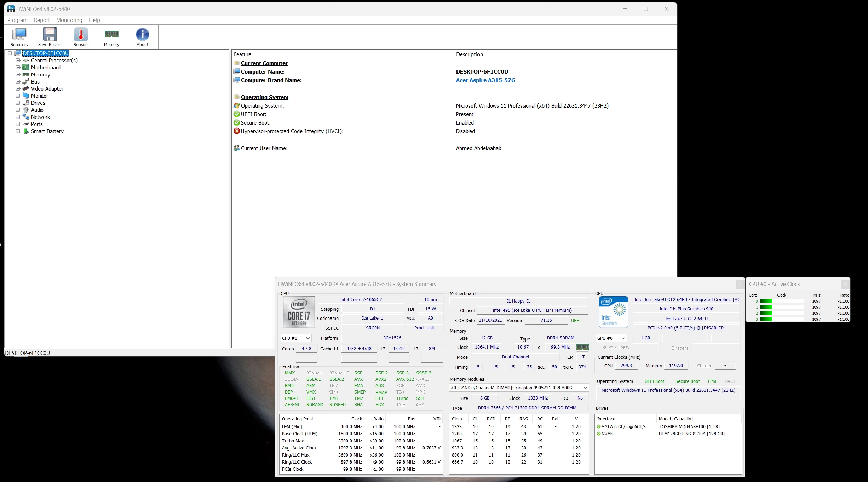The width and height of the screenshot is (868, 482).
Task: Click the HFM128GDJTNG-8310A drive model
Action: pos(691,434)
